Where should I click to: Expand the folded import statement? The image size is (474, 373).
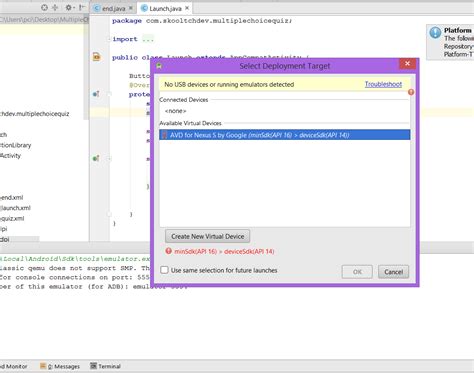tap(148, 39)
